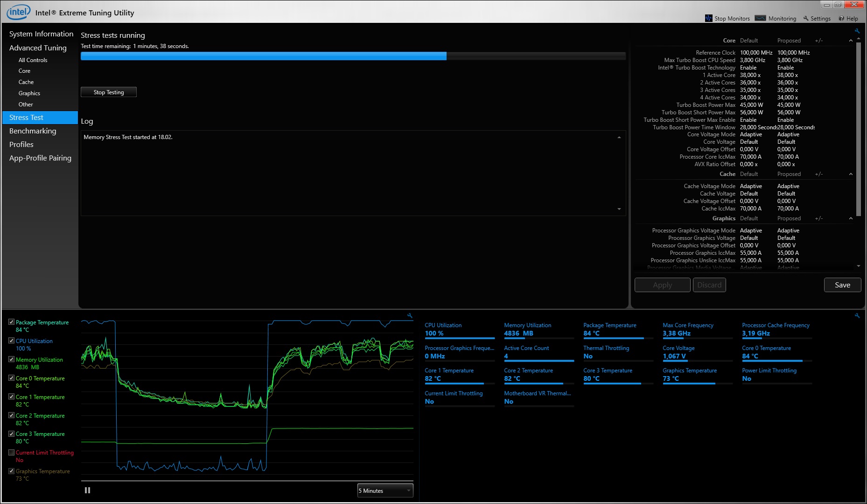This screenshot has width=867, height=504.
Task: Click the wrench icon above the Core settings panel
Action: coord(857,31)
